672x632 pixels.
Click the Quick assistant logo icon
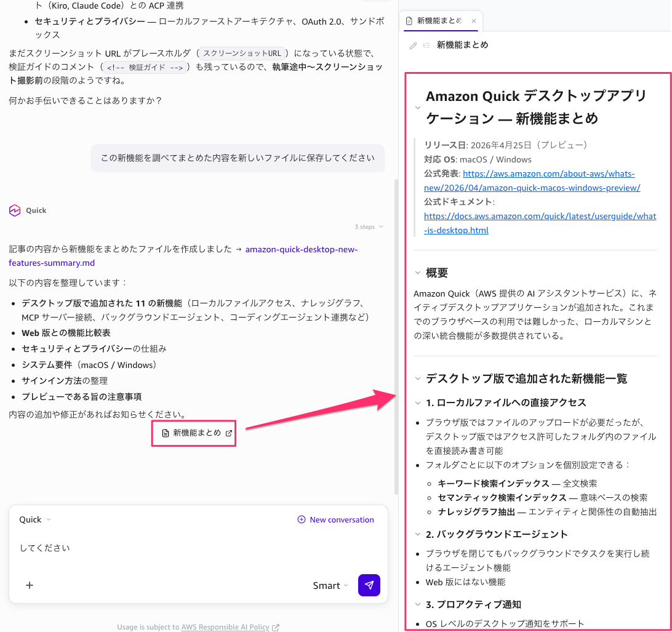pyautogui.click(x=15, y=210)
